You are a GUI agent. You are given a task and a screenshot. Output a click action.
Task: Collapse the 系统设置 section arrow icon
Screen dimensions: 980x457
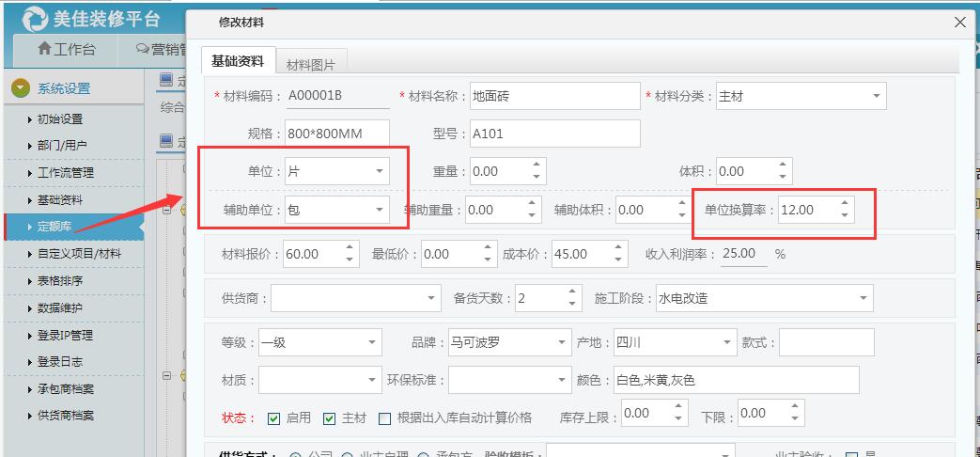(21, 88)
